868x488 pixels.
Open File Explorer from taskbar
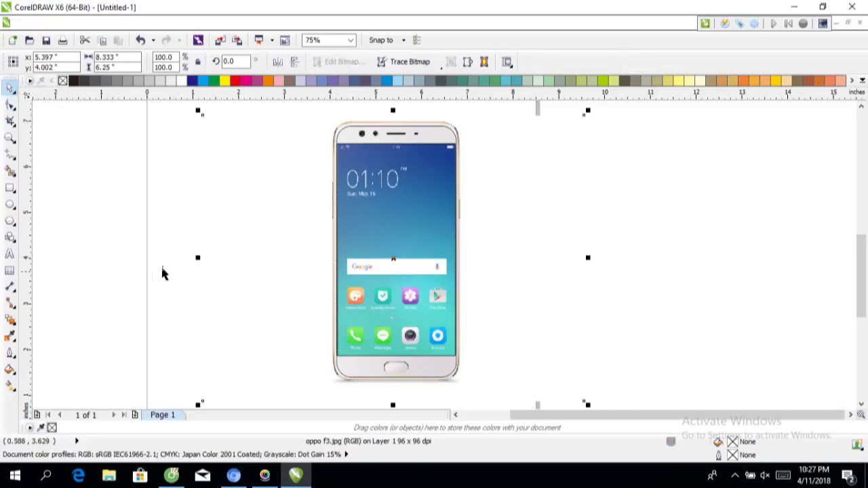[x=109, y=476]
